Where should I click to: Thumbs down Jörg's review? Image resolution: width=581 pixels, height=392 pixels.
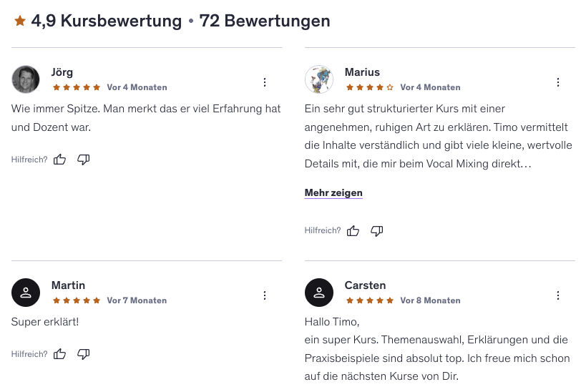point(84,160)
